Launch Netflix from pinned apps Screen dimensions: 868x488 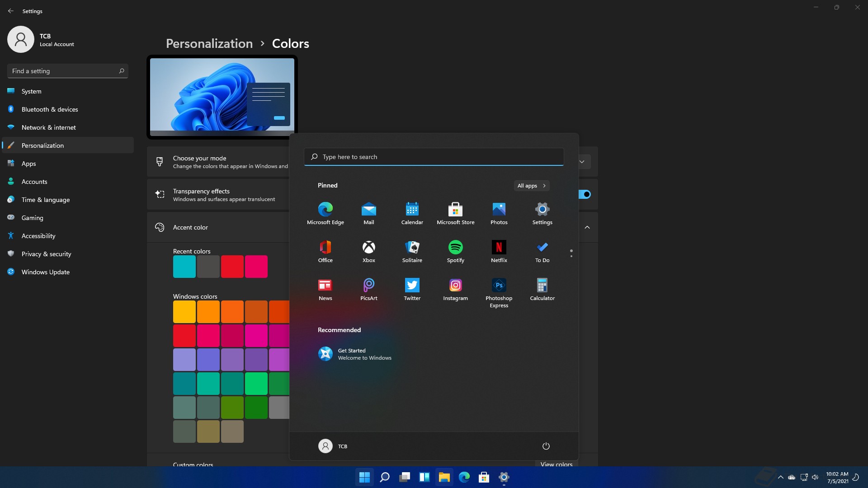click(499, 251)
